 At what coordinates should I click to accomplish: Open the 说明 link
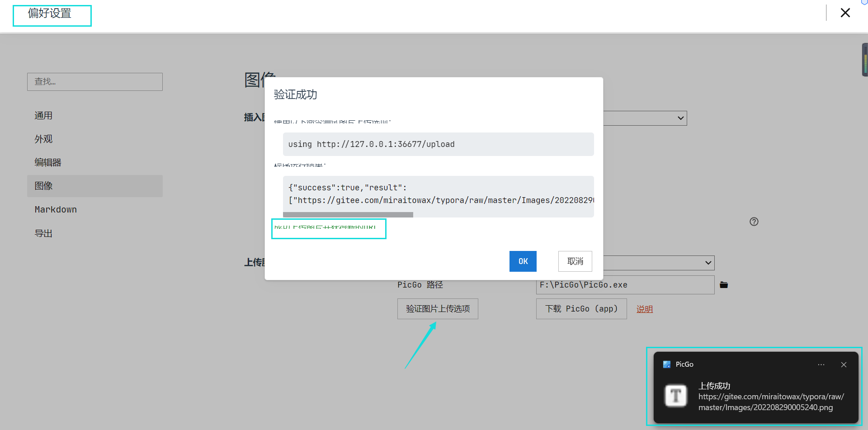[x=645, y=309]
